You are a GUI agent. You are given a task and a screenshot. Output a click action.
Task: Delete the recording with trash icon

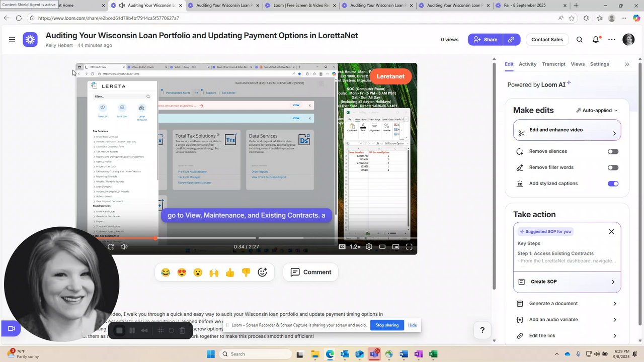tap(182, 330)
